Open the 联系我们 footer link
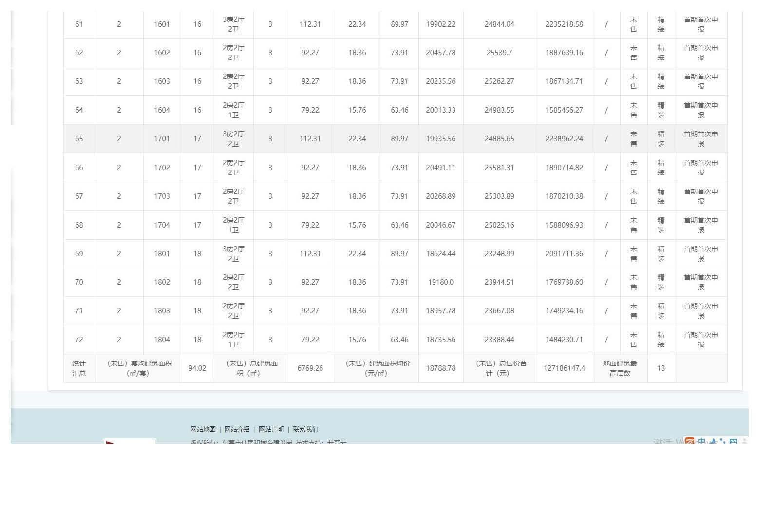 pyautogui.click(x=305, y=429)
